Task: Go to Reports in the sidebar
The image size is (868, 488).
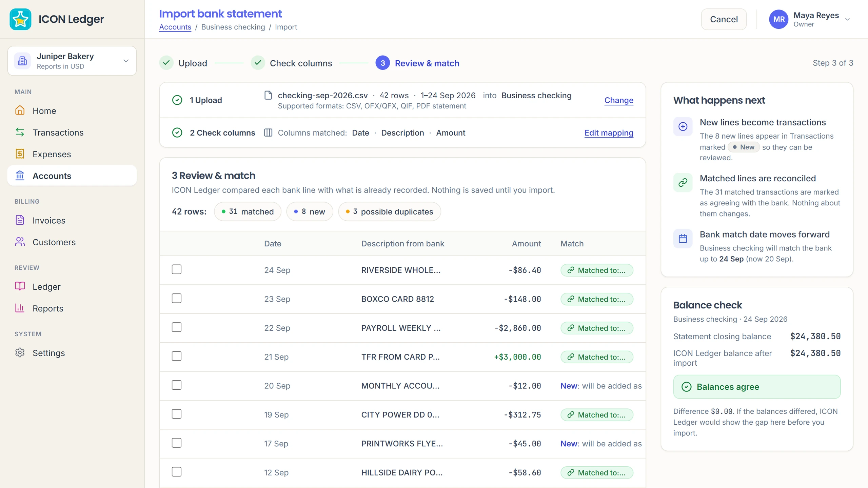Action: click(x=72, y=308)
